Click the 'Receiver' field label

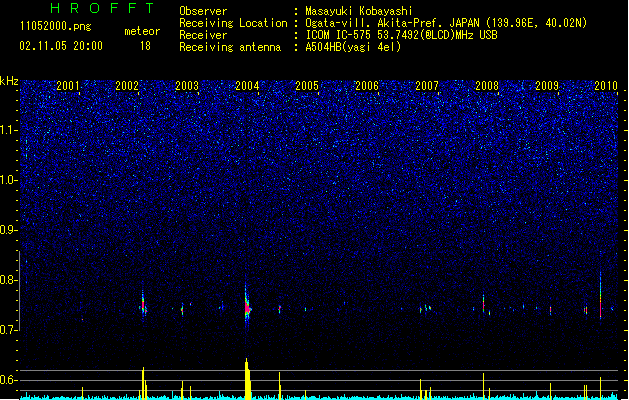(203, 35)
